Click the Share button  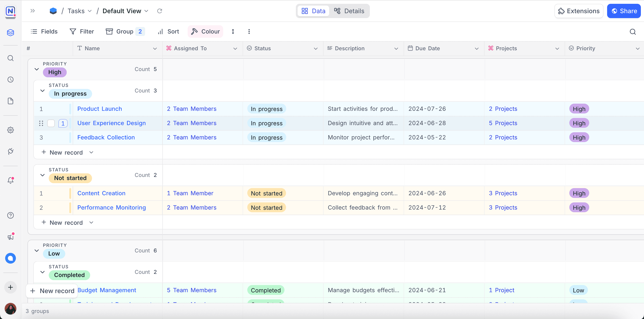pyautogui.click(x=624, y=11)
